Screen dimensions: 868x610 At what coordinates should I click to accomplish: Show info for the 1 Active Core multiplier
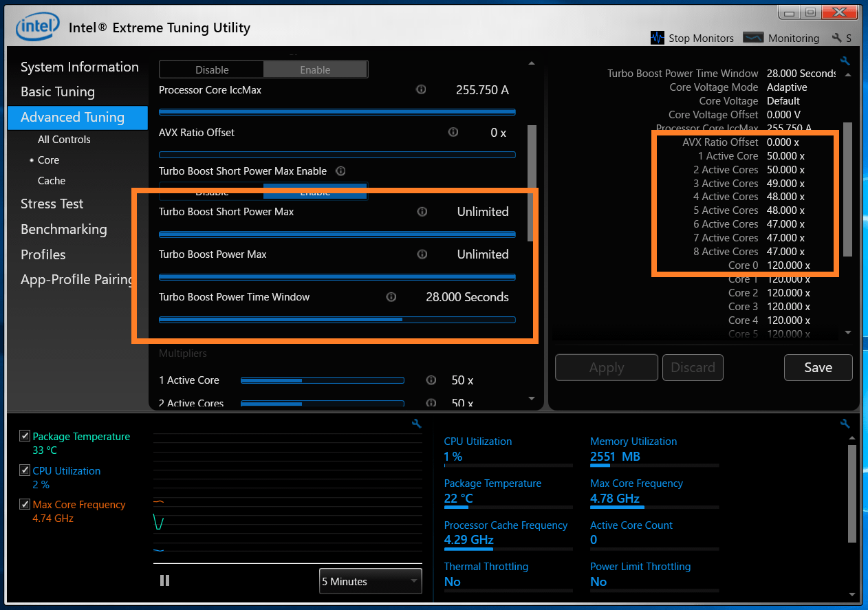tap(431, 380)
